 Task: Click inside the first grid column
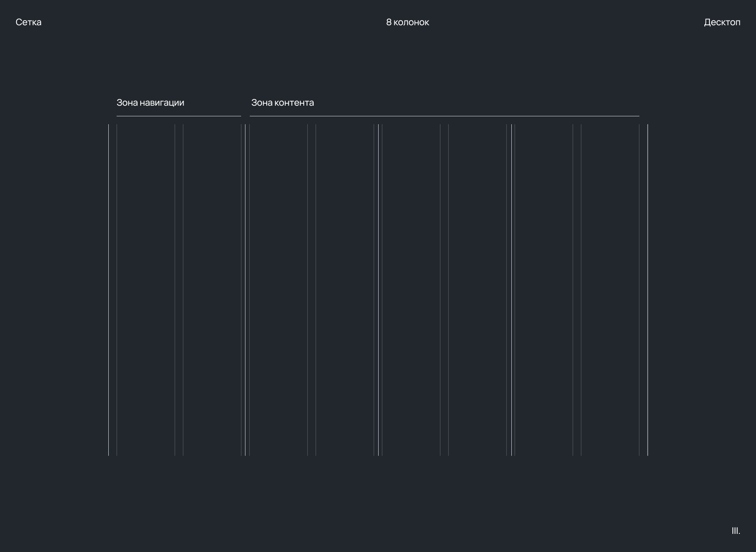click(146, 290)
